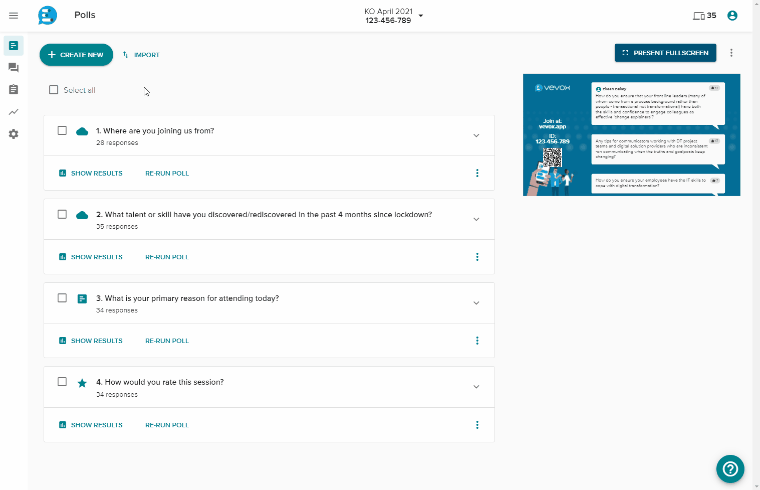760x490 pixels.
Task: Select the checkbox for poll 3
Action: pyautogui.click(x=62, y=298)
